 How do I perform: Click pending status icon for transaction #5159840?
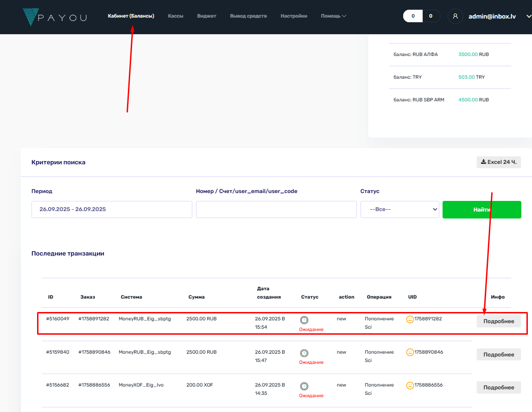[x=304, y=353]
